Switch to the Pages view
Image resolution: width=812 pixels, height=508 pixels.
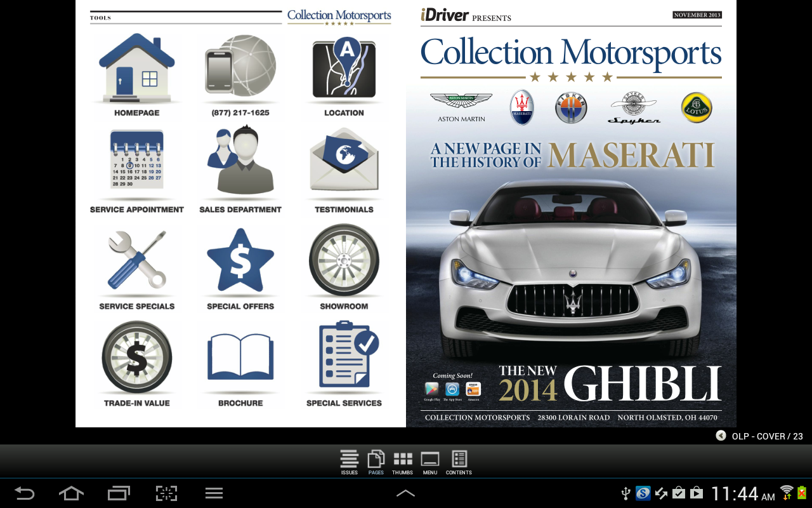point(376,462)
